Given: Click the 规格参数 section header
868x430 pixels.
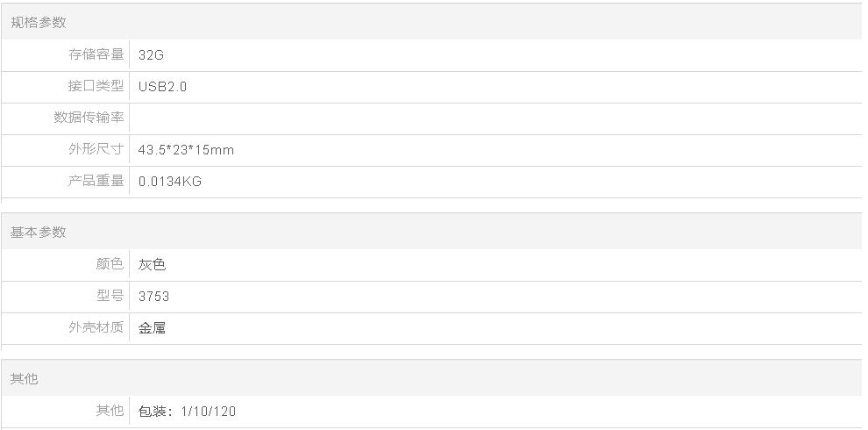Looking at the screenshot, I should point(39,22).
